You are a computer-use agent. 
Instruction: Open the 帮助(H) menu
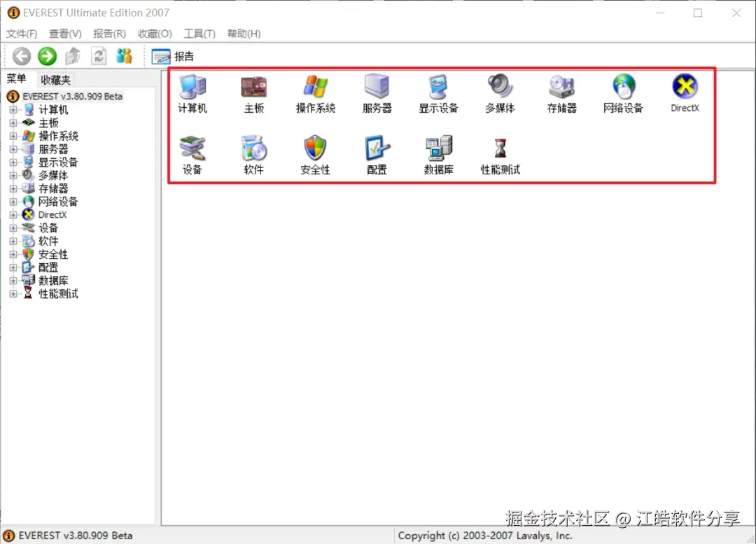coord(244,34)
